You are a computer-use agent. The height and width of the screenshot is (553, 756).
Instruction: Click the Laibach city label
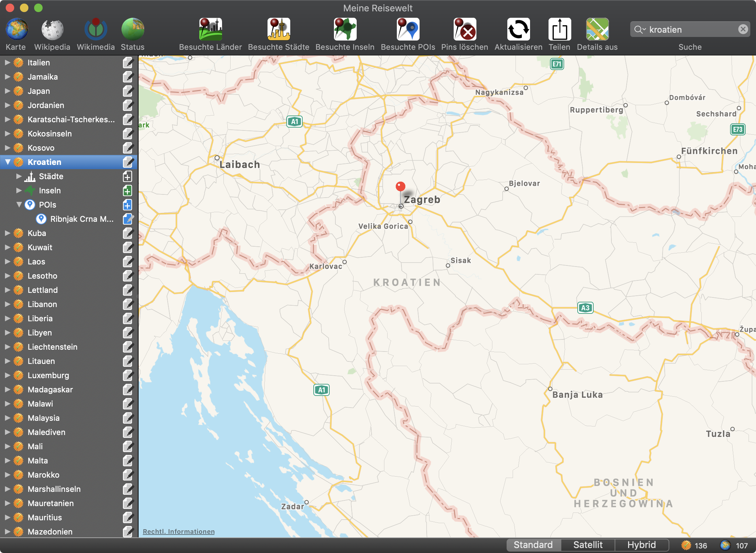tap(240, 165)
